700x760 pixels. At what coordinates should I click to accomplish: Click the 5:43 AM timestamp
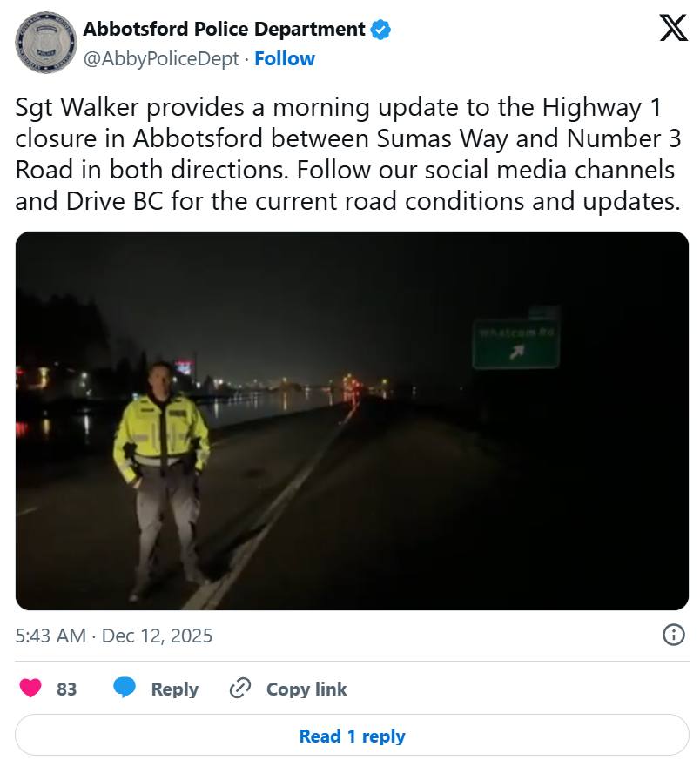tap(50, 636)
